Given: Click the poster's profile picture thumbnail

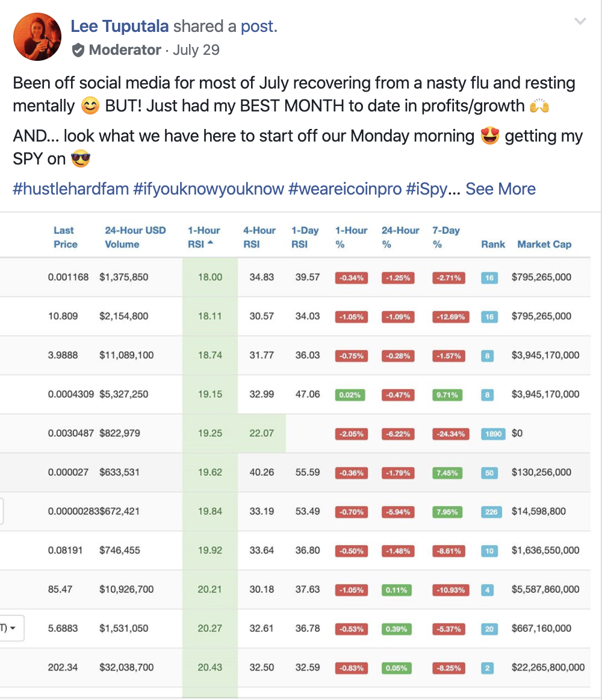Looking at the screenshot, I should (37, 37).
